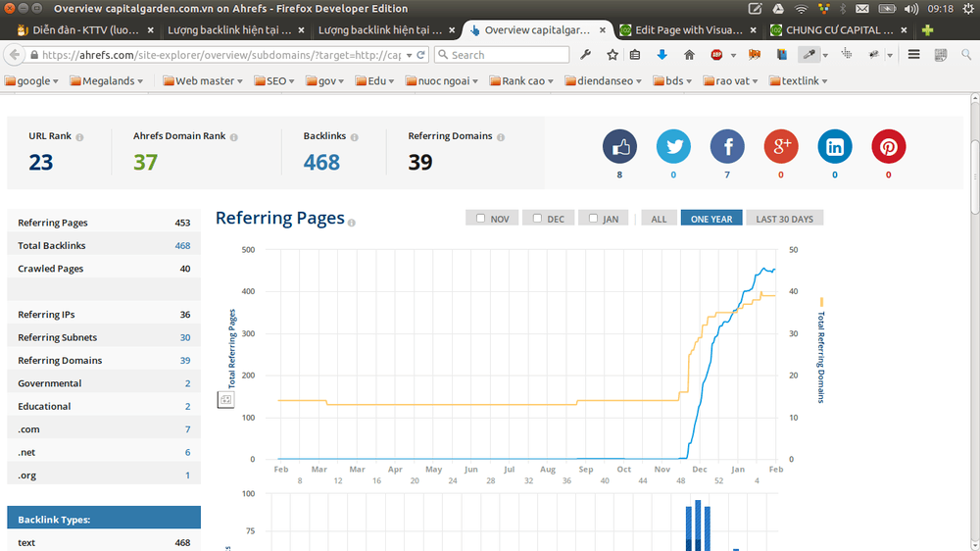Select the ALL time range button

(x=659, y=219)
